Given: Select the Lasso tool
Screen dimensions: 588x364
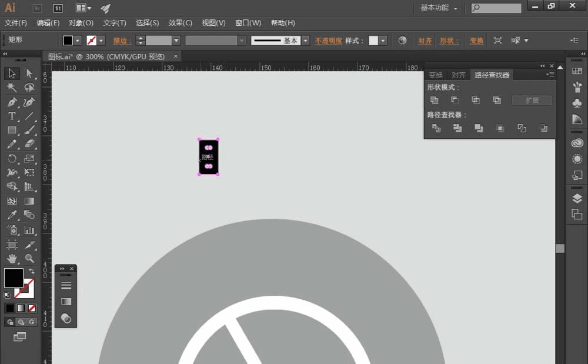Looking at the screenshot, I should click(29, 88).
